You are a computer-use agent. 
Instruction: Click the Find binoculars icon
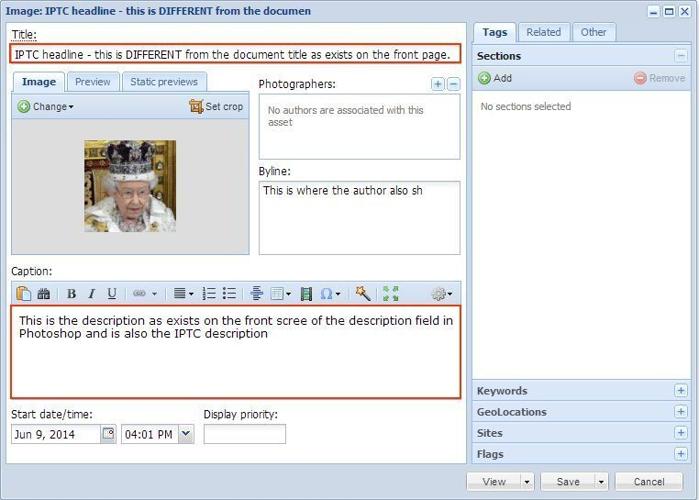[43, 294]
